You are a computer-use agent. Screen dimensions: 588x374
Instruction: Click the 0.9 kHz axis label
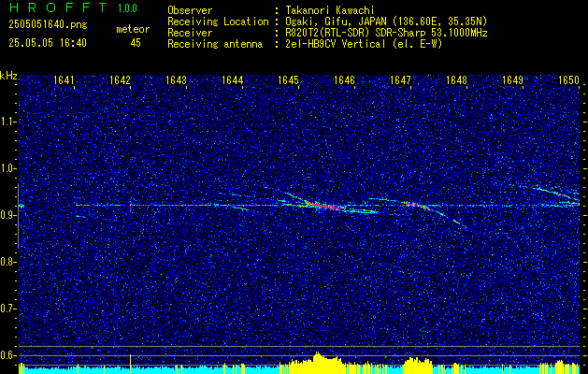click(7, 215)
